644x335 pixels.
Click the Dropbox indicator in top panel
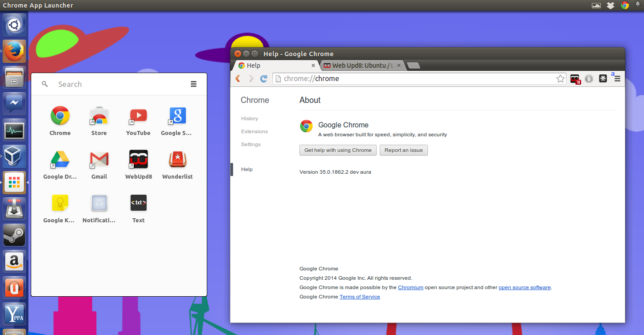point(611,5)
